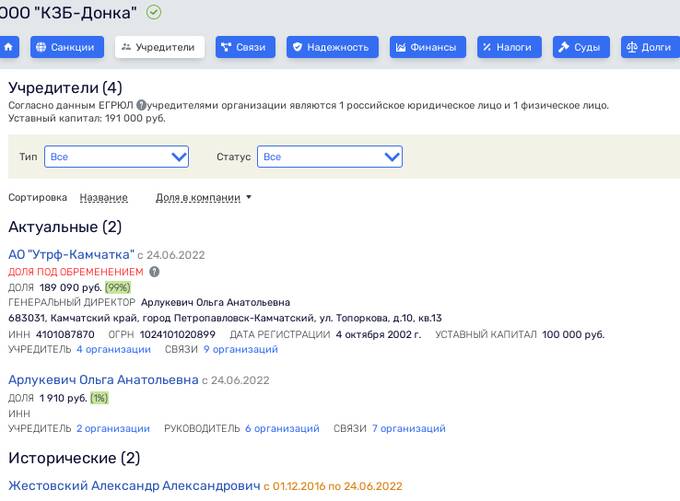Select the Учредители tab
This screenshot has height=501, width=680.
(160, 47)
